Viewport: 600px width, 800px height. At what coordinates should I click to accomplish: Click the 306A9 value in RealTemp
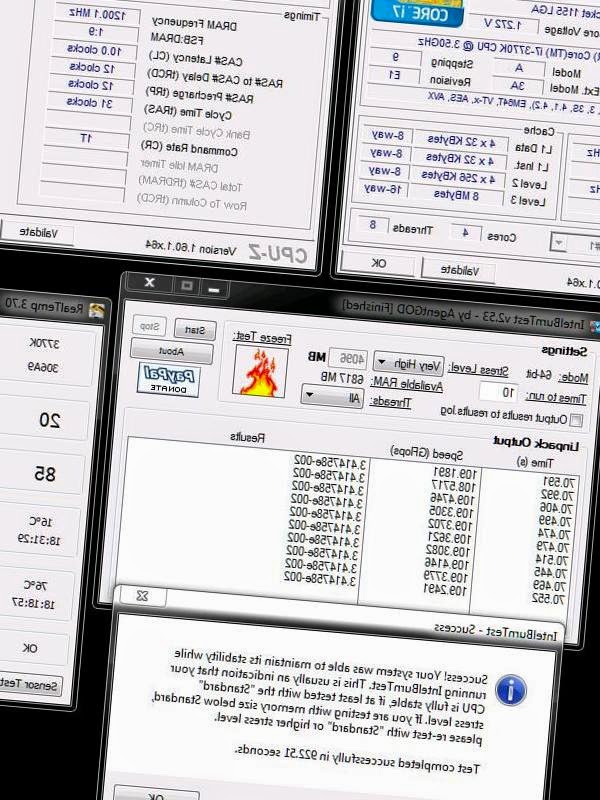point(42,367)
